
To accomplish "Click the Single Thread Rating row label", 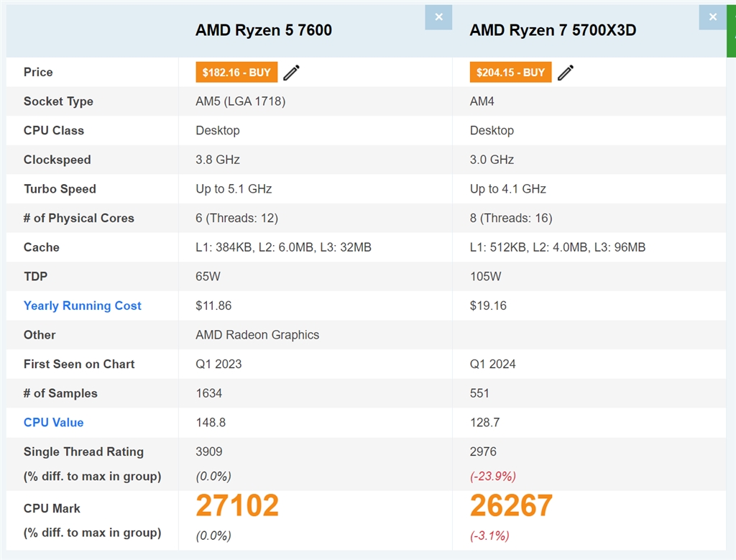I will point(83,451).
